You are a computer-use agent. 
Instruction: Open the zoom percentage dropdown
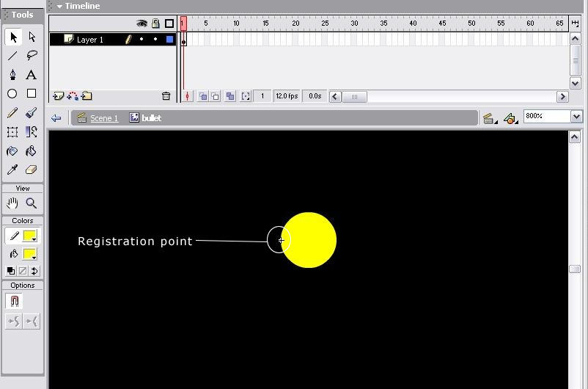(576, 117)
